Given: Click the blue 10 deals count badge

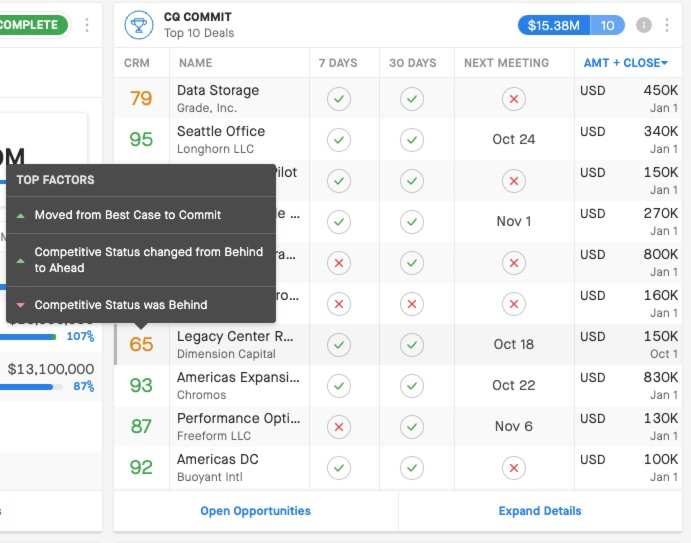Looking at the screenshot, I should [x=607, y=25].
